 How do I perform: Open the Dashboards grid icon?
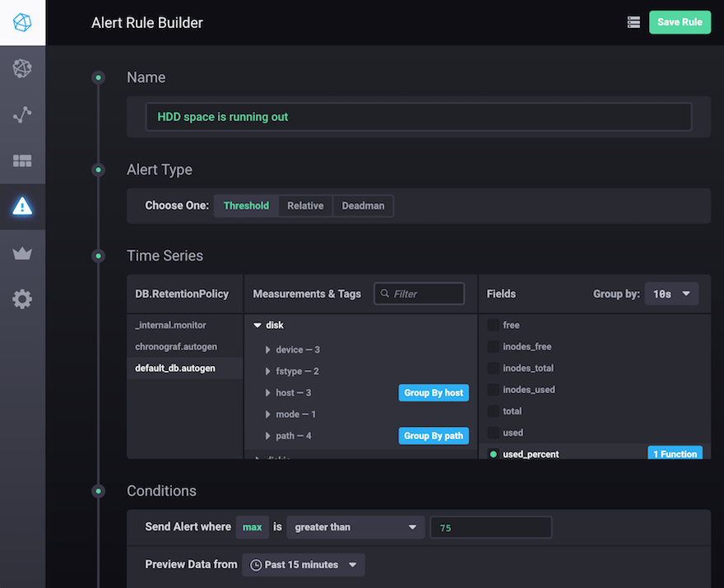pos(22,160)
